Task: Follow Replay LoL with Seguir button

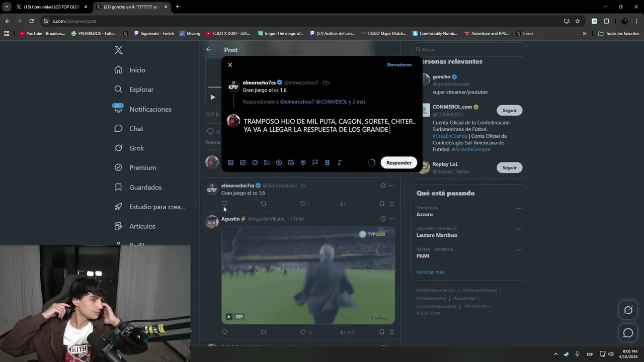Action: coord(509,167)
